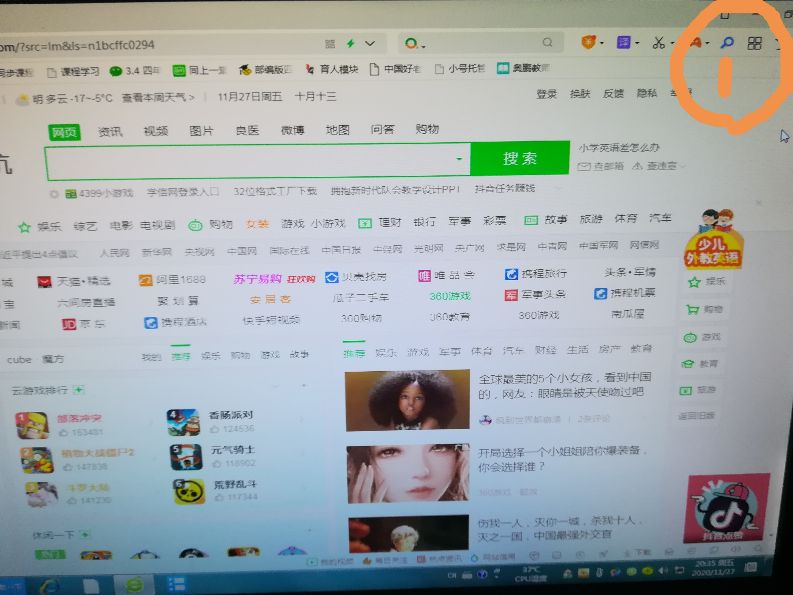Viewport: 793px width, 595px height.
Task: Select the 图片 search tab
Action: tap(201, 131)
